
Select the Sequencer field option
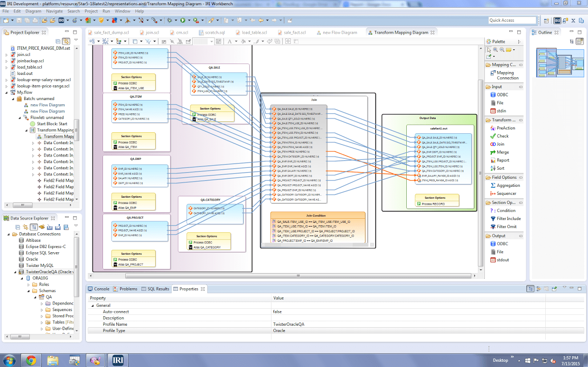[503, 193]
